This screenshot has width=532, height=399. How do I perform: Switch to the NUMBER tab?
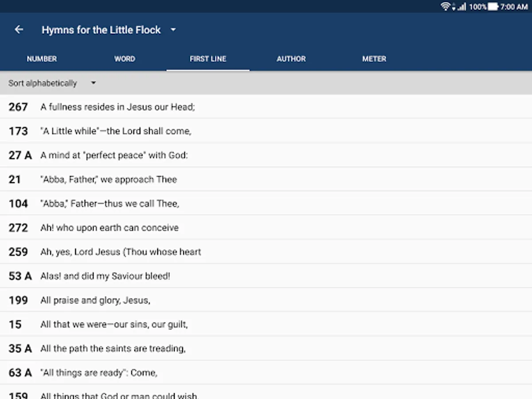42,59
